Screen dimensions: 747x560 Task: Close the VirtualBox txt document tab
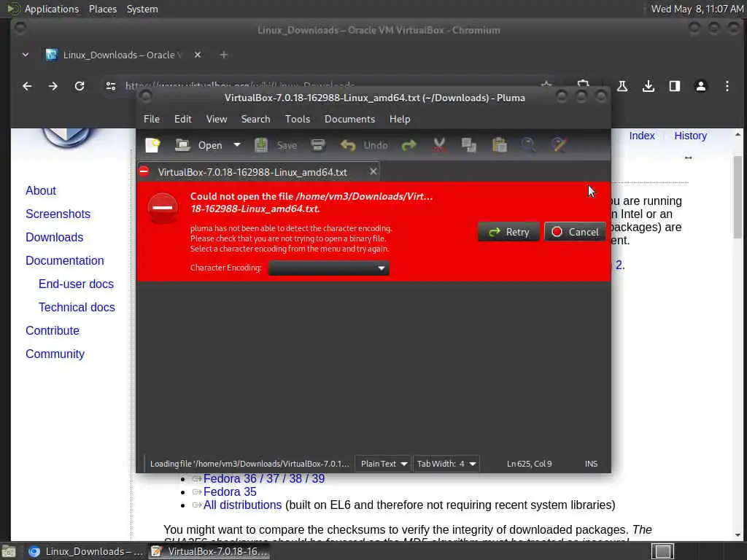[x=373, y=171]
